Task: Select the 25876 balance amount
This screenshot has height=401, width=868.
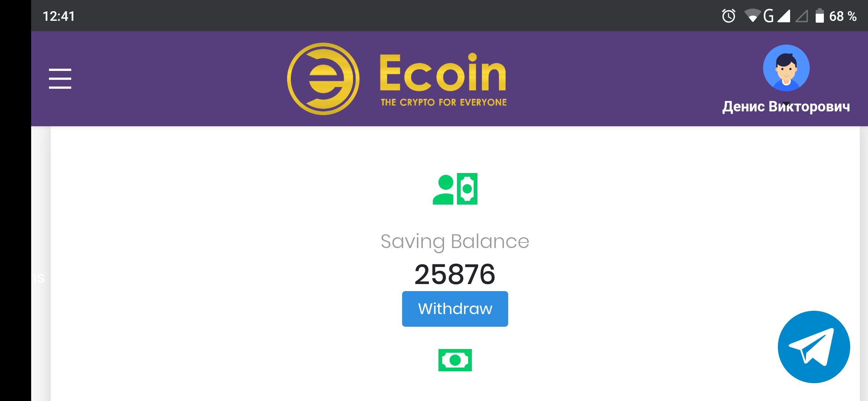Action: click(x=455, y=274)
